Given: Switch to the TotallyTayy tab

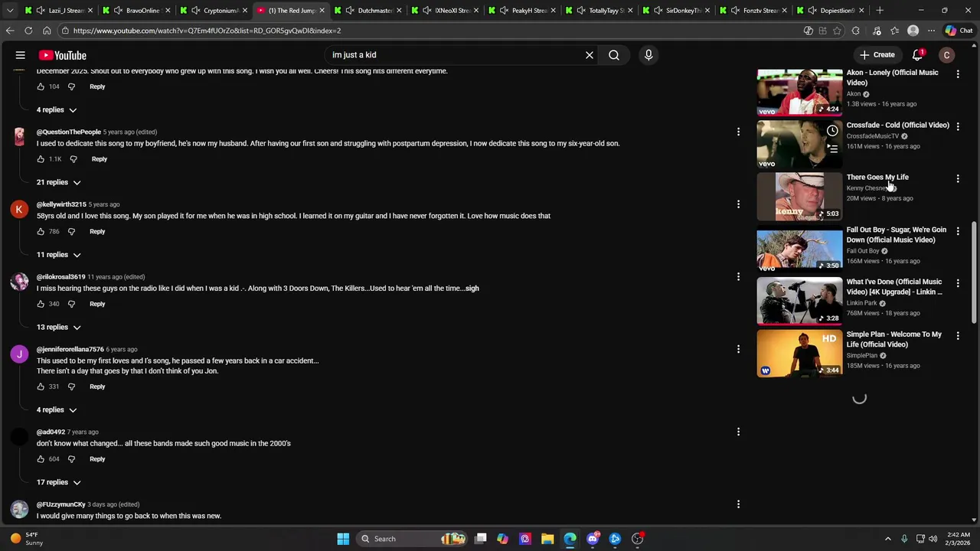Looking at the screenshot, I should [601, 11].
